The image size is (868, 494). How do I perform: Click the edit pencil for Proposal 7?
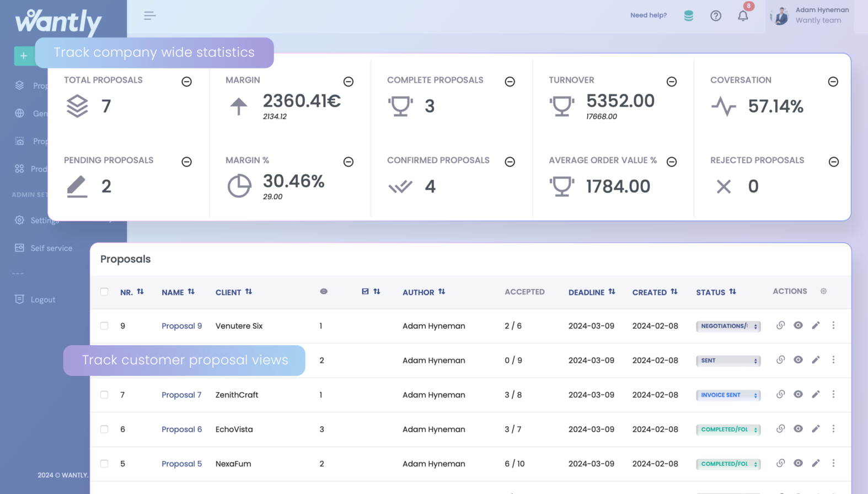click(816, 394)
